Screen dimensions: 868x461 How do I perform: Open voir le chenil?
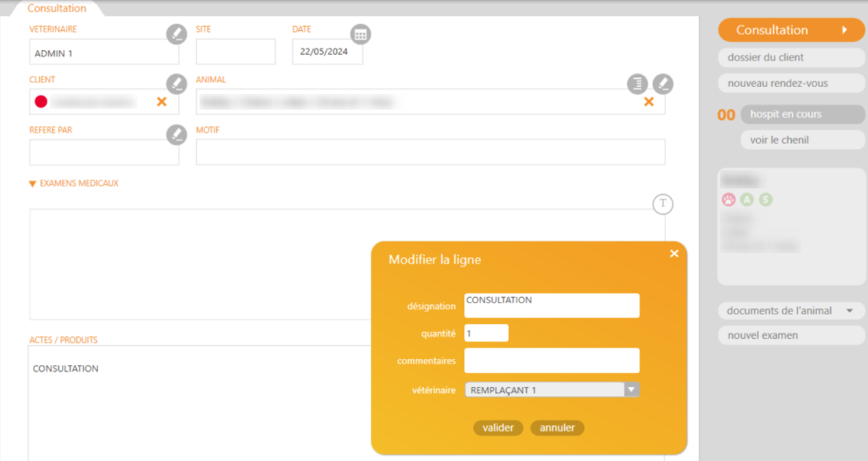803,140
